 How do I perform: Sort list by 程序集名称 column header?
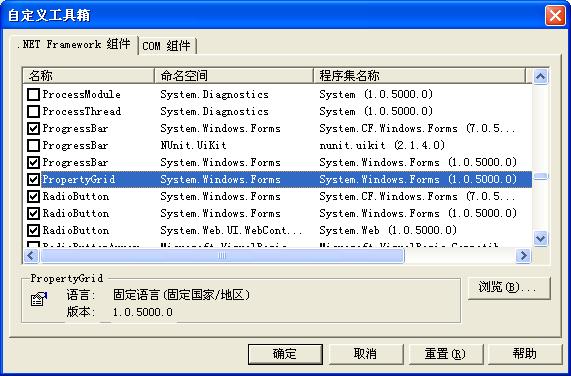point(419,76)
